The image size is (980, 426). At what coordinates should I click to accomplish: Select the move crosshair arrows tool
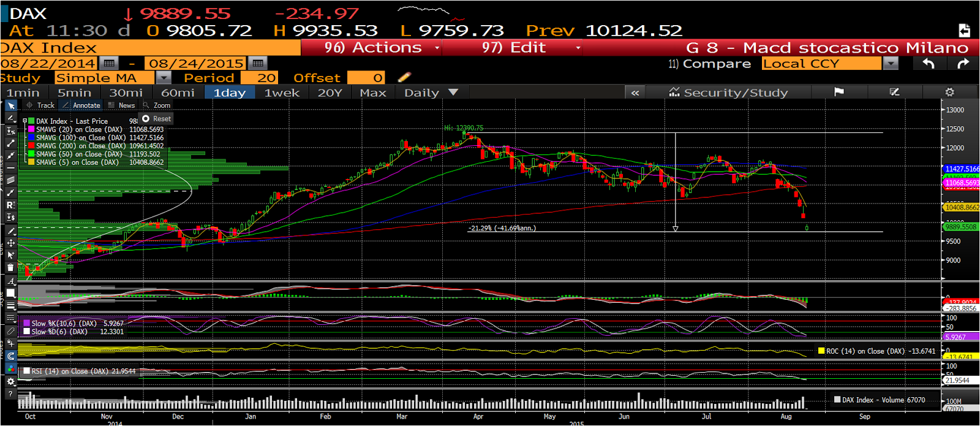pos(10,243)
